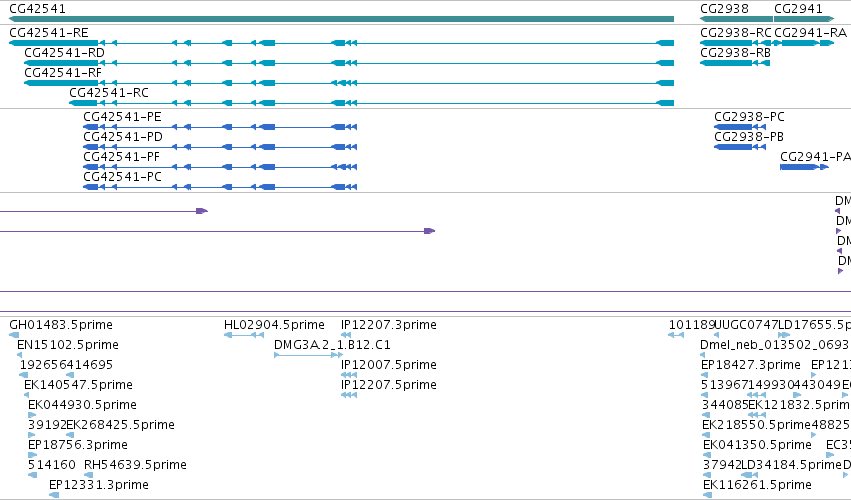Screen dimensions: 851x500
Task: Select EST EP18427.3prime
Action: tap(751, 365)
